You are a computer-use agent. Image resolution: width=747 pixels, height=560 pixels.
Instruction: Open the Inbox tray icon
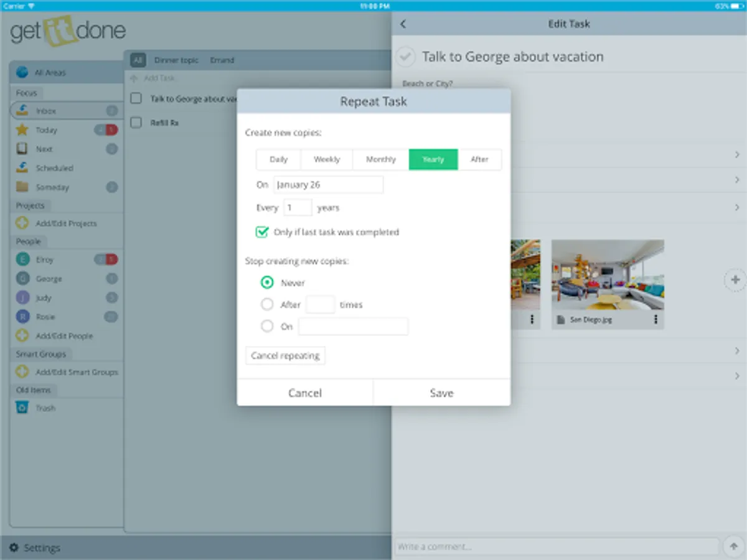[22, 111]
